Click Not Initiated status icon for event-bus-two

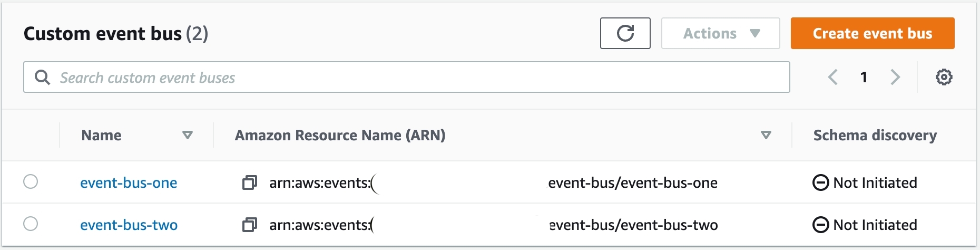pyautogui.click(x=820, y=225)
